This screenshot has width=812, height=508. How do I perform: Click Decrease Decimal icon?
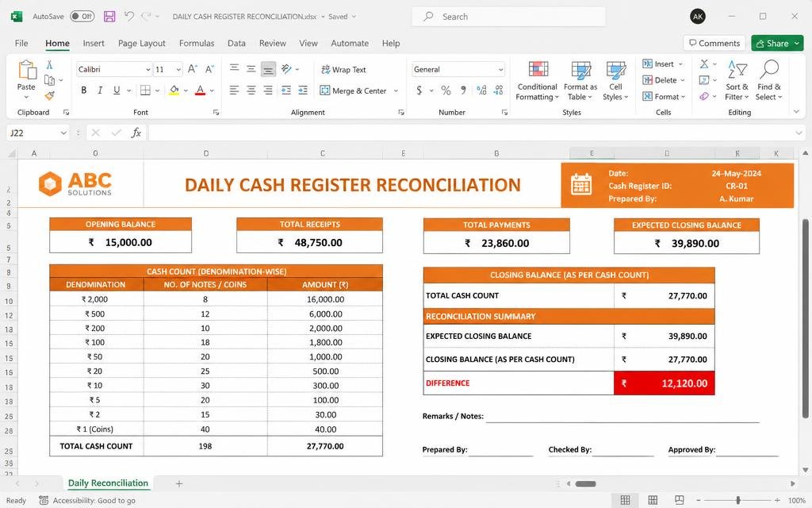click(498, 90)
